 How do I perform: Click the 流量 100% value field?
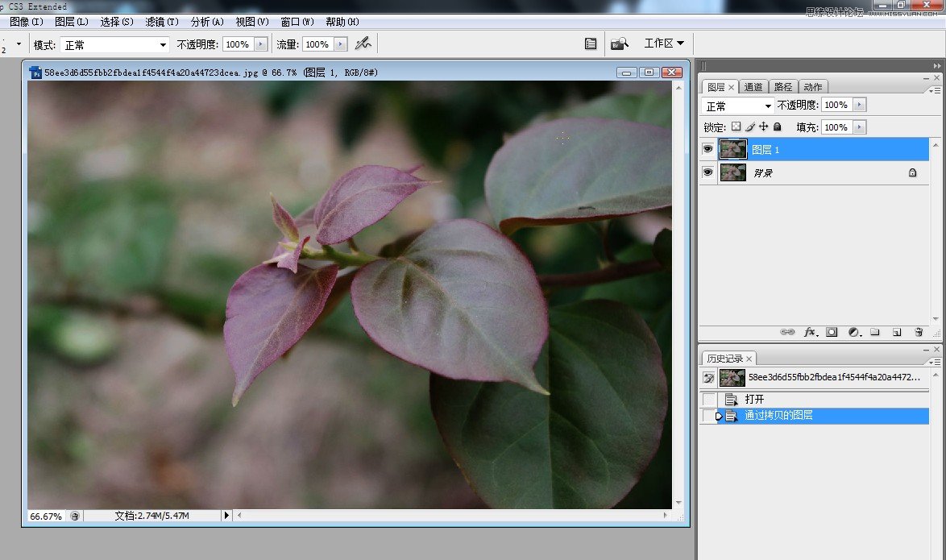click(x=318, y=44)
